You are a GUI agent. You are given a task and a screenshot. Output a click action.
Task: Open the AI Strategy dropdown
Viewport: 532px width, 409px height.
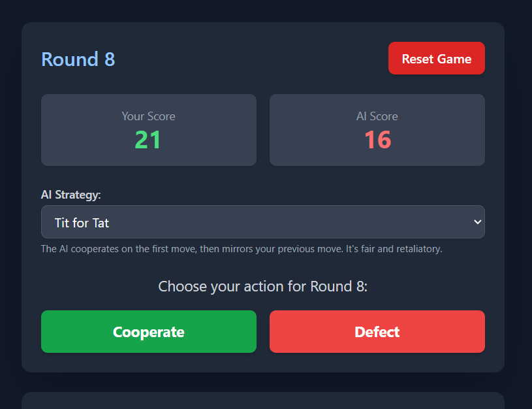(262, 222)
